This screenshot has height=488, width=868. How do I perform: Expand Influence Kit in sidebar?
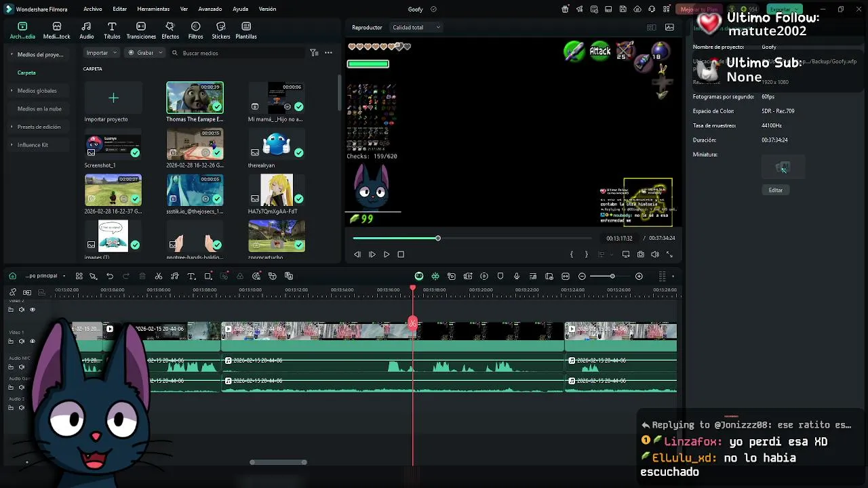pos(12,145)
